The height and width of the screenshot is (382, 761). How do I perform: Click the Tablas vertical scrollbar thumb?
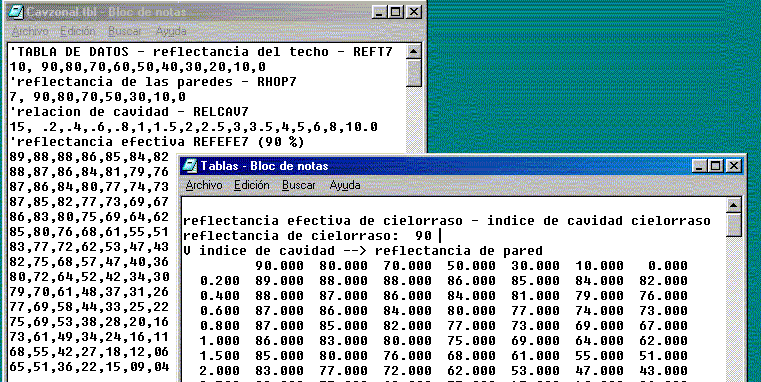734,225
